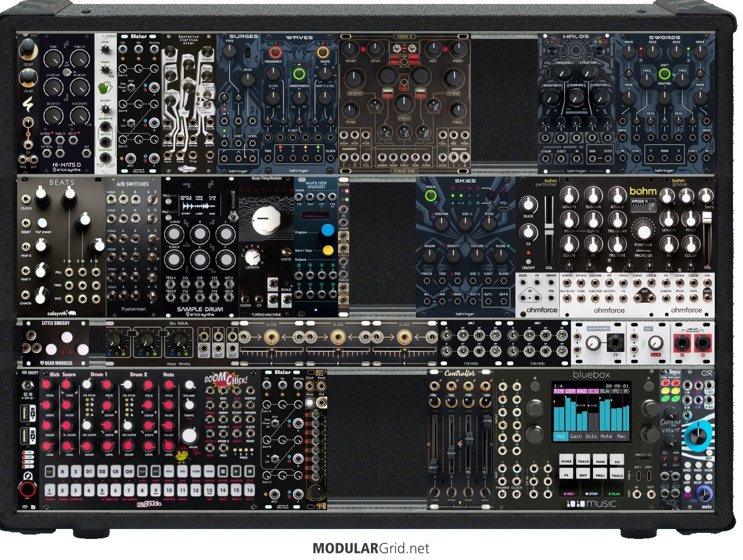Click the blue Program knob on Pam's Workout
The image size is (743, 560).
pyautogui.click(x=328, y=230)
